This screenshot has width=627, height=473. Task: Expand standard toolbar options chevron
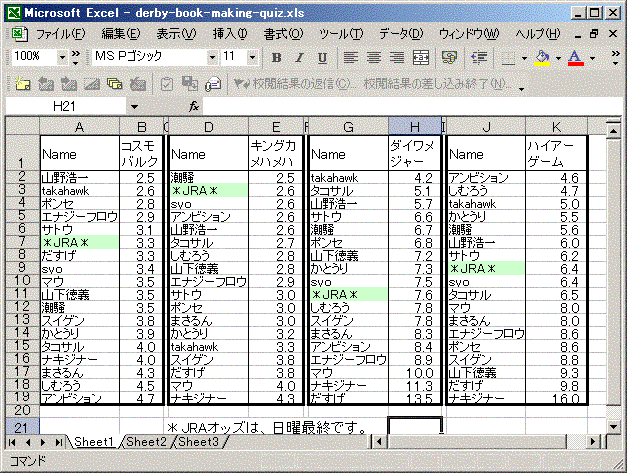[76, 58]
